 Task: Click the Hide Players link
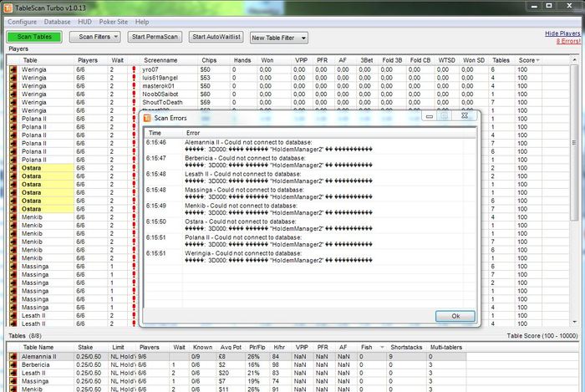[x=562, y=33]
